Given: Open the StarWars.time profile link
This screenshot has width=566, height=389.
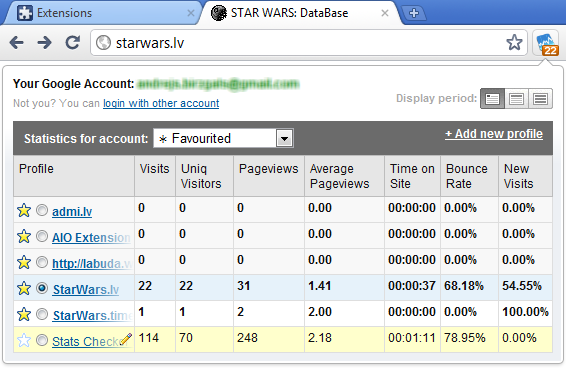Looking at the screenshot, I should click(x=92, y=315).
